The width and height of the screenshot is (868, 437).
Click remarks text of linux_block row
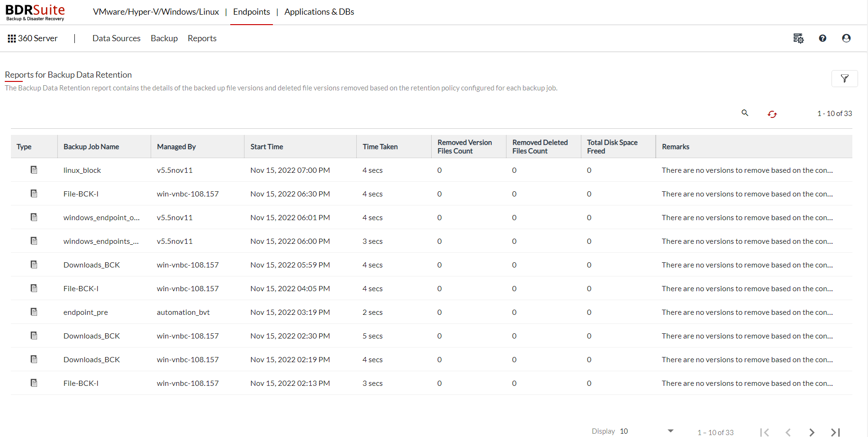tap(747, 170)
